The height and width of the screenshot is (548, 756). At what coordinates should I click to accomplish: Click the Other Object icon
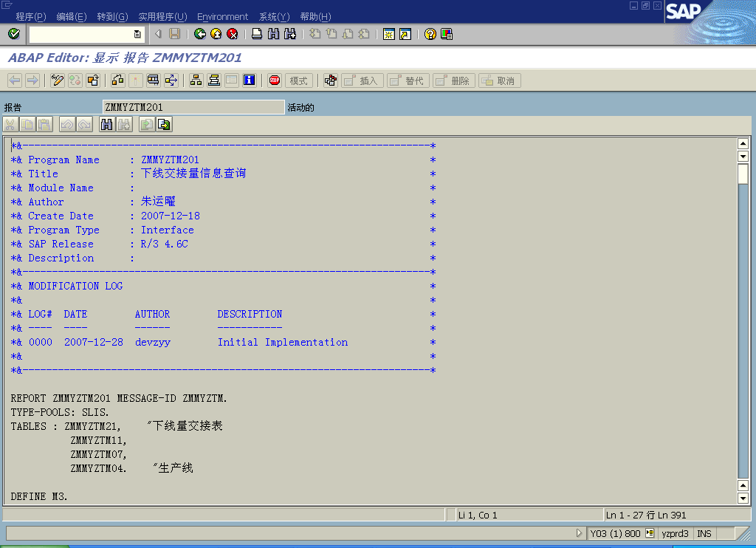click(93, 80)
